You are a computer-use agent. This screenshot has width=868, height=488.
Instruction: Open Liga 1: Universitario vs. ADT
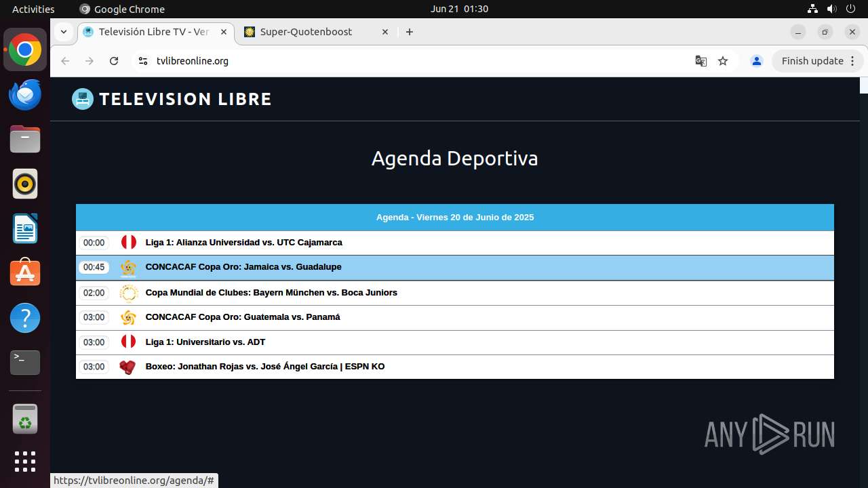(205, 342)
